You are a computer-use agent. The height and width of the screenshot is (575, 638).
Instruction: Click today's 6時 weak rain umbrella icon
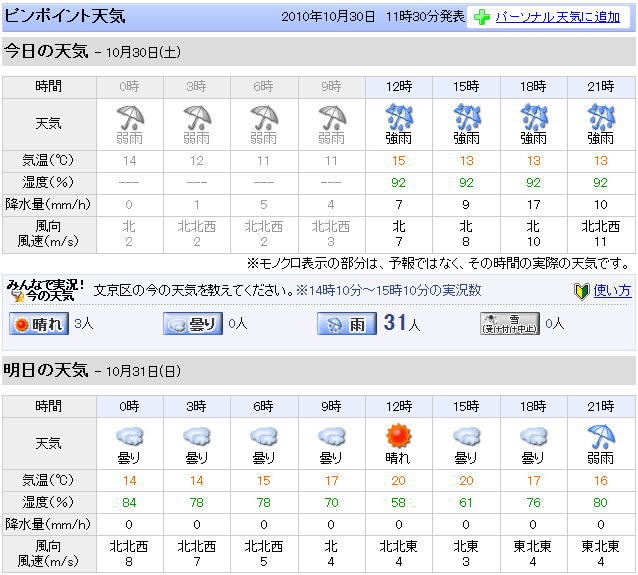pyautogui.click(x=264, y=118)
